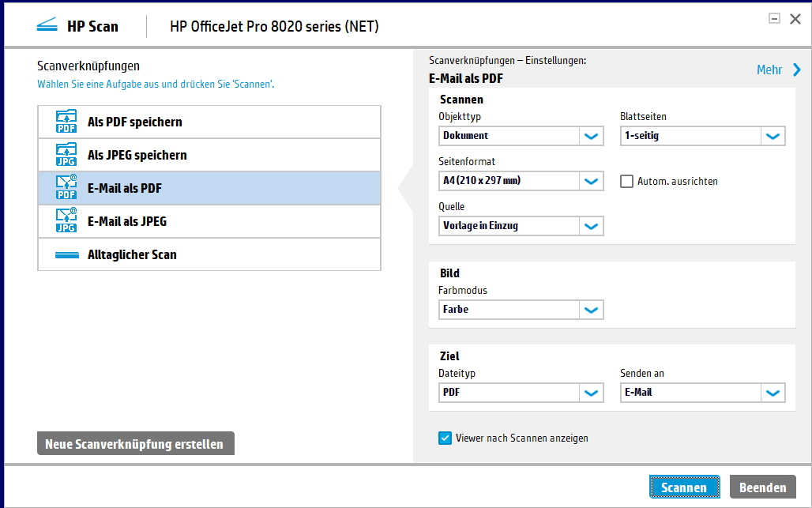This screenshot has height=508, width=812.
Task: Uncheck Viewer nach Scannen anzeigen
Action: click(445, 438)
